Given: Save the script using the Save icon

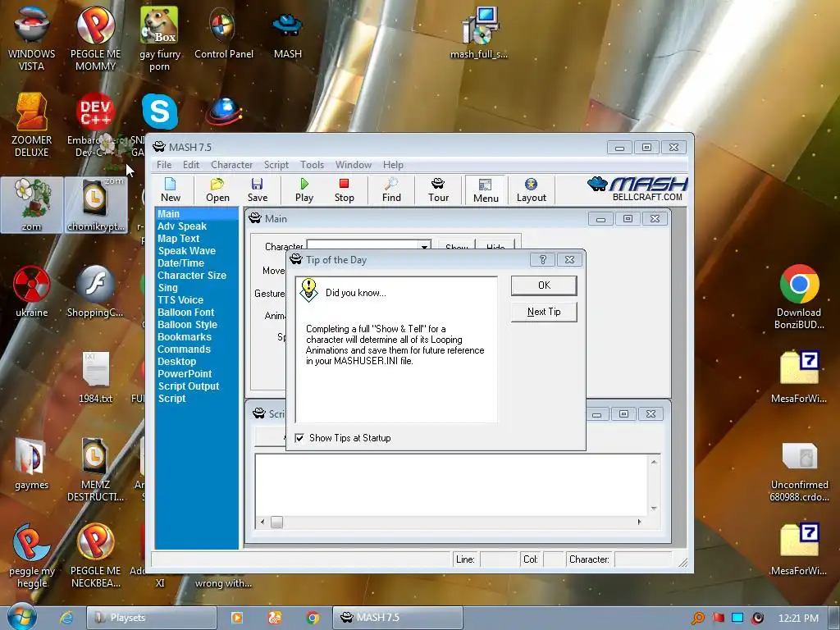Looking at the screenshot, I should coord(257,190).
